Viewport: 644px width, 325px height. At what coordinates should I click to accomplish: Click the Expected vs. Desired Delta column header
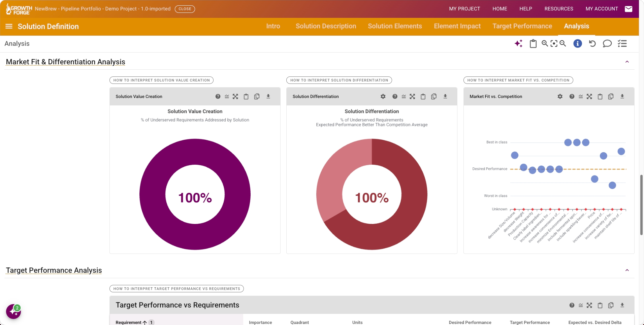click(x=595, y=322)
